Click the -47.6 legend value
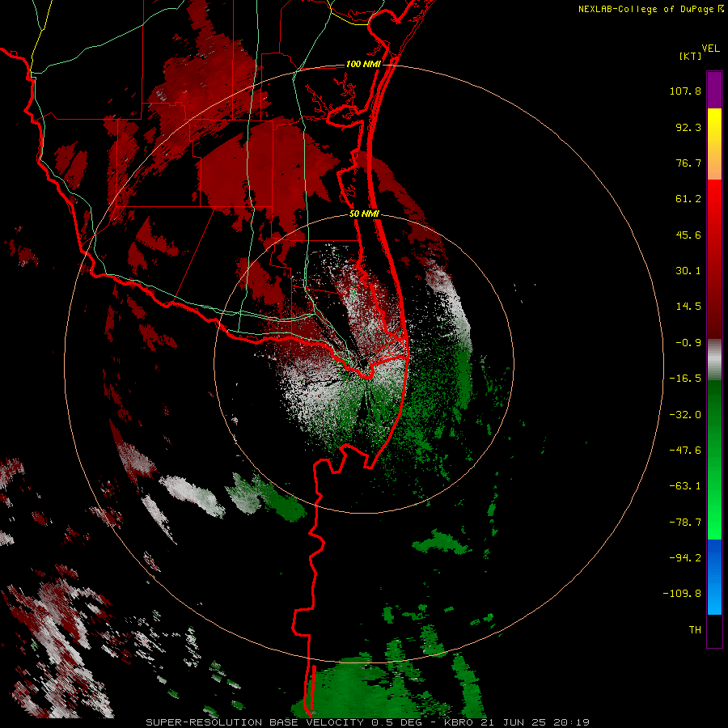The image size is (728, 728). click(685, 451)
